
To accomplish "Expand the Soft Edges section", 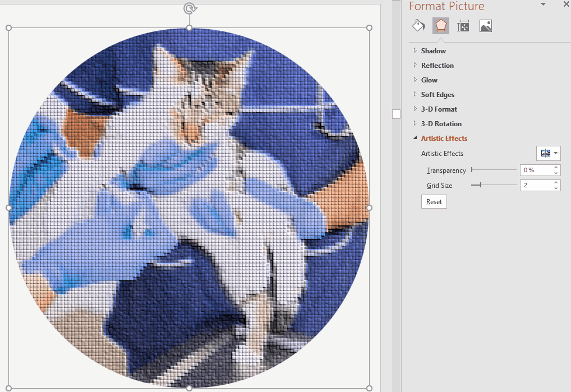I will click(438, 95).
